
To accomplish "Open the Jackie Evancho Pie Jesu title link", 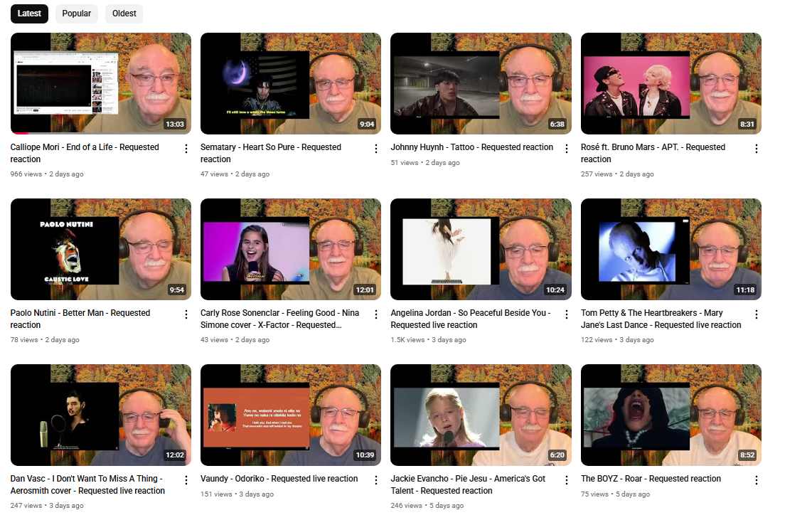I will pyautogui.click(x=468, y=484).
